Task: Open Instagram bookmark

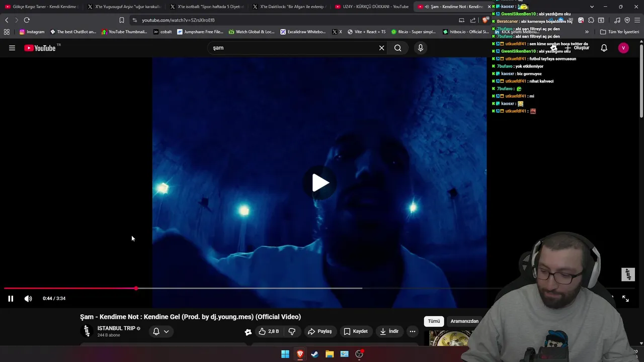Action: click(32, 32)
